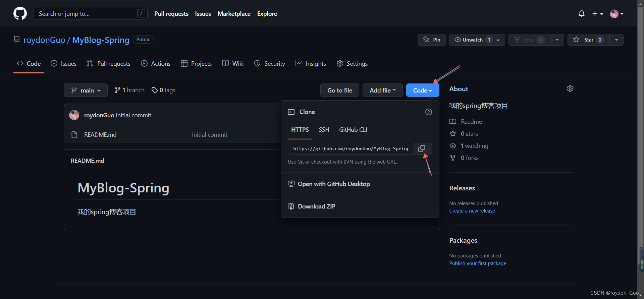View 0 stars in About
This screenshot has height=299, width=644.
(464, 134)
